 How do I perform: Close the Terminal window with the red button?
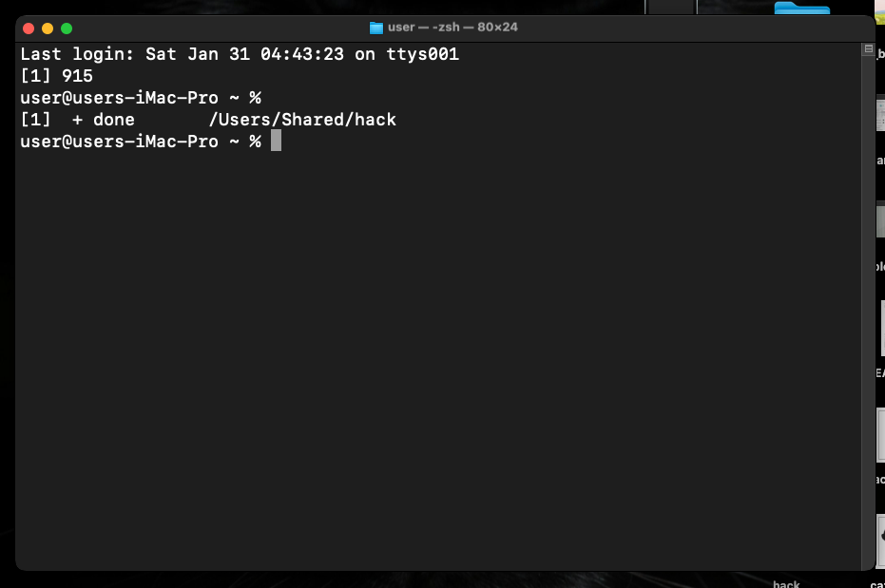click(x=29, y=28)
